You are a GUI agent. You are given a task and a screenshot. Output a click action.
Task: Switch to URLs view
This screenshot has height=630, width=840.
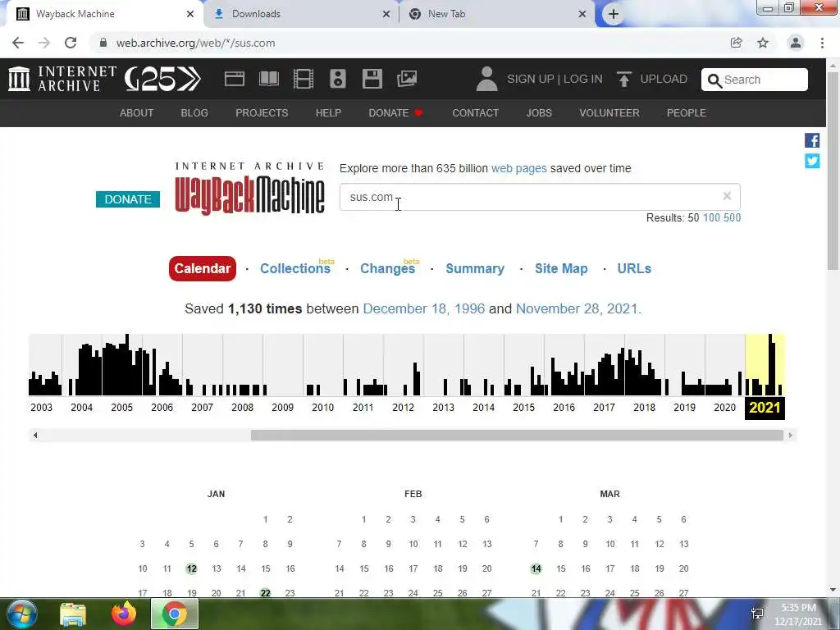(634, 268)
